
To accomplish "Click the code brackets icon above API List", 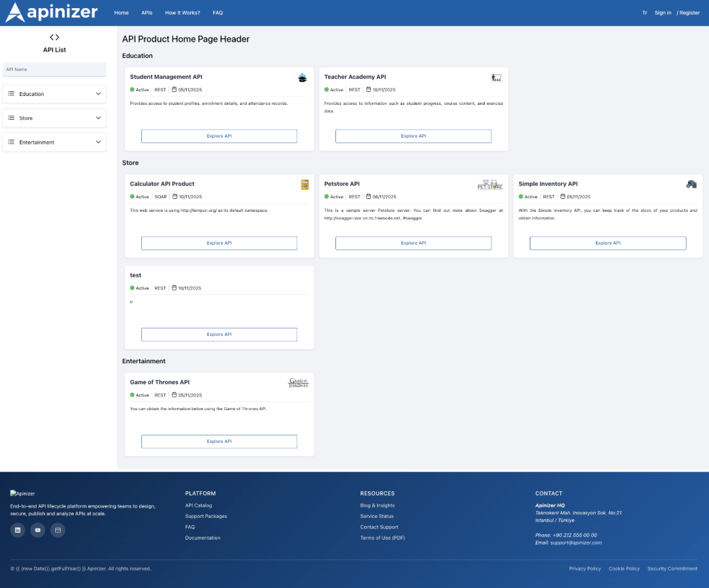I will coord(55,37).
